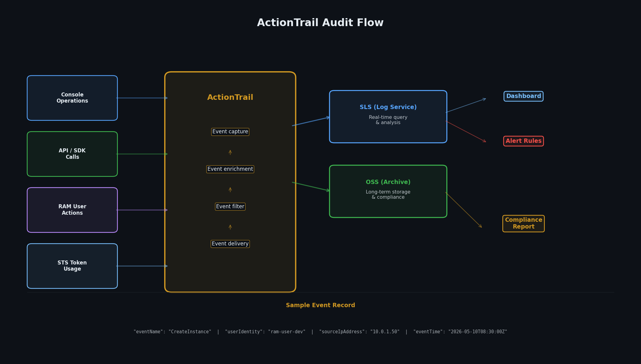The height and width of the screenshot is (364, 641).
Task: Click the 'Long-term storage & compliance' description
Action: point(388,195)
